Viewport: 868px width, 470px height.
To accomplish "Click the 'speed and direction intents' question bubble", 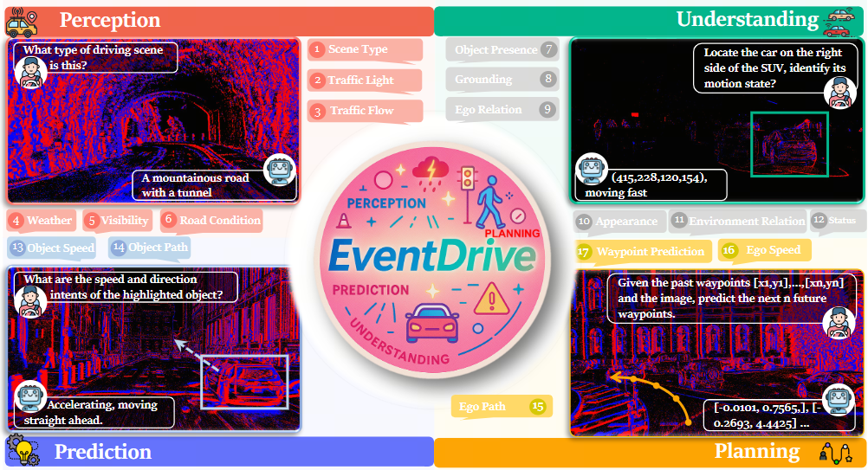I will (126, 287).
